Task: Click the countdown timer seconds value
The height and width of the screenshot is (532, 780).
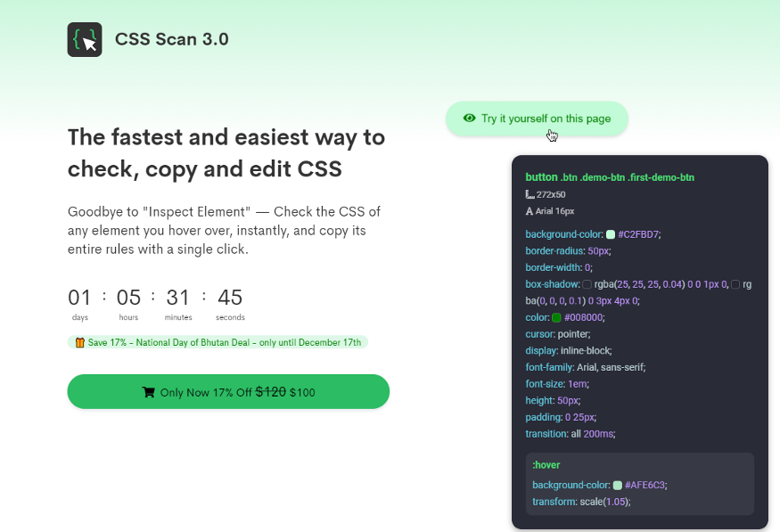Action: coord(230,298)
